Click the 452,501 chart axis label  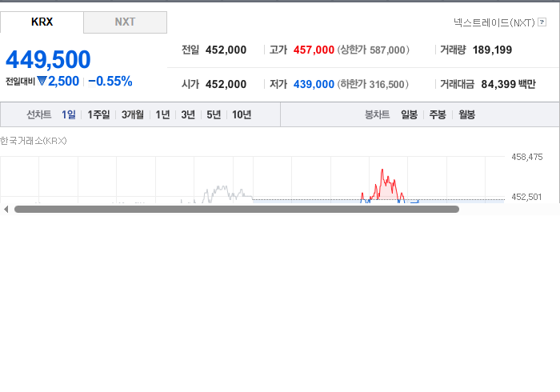click(526, 197)
